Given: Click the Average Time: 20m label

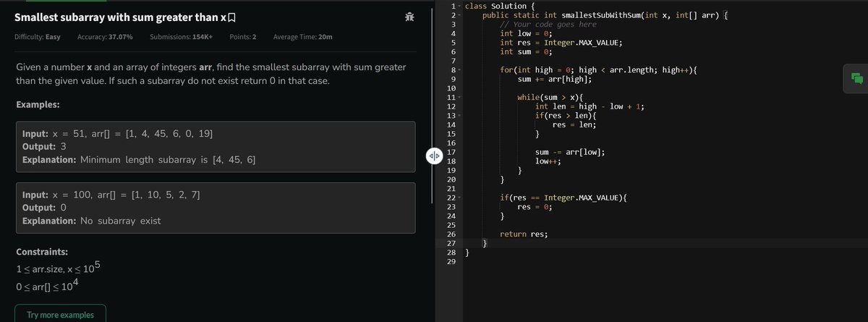Looking at the screenshot, I should (303, 37).
